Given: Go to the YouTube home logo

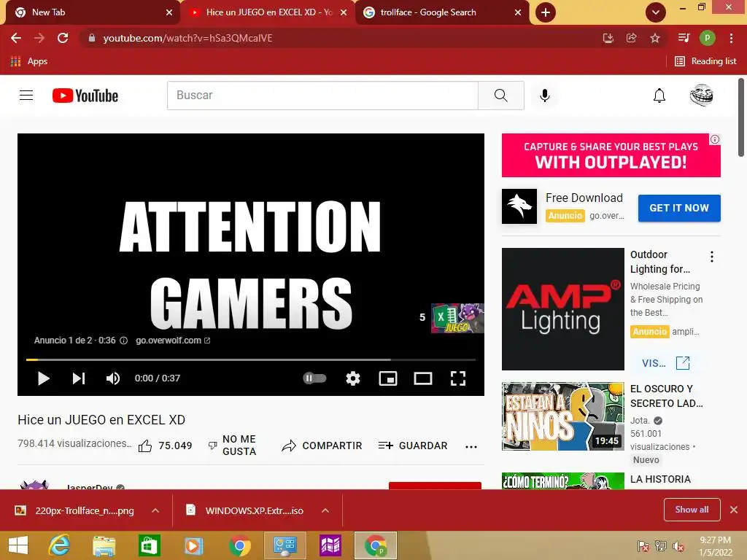Looking at the screenshot, I should [85, 96].
